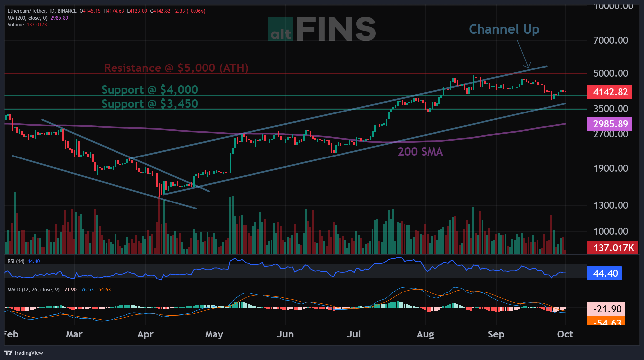Click the current price label 4142.82
Screen dimensions: 644x360
[609, 92]
